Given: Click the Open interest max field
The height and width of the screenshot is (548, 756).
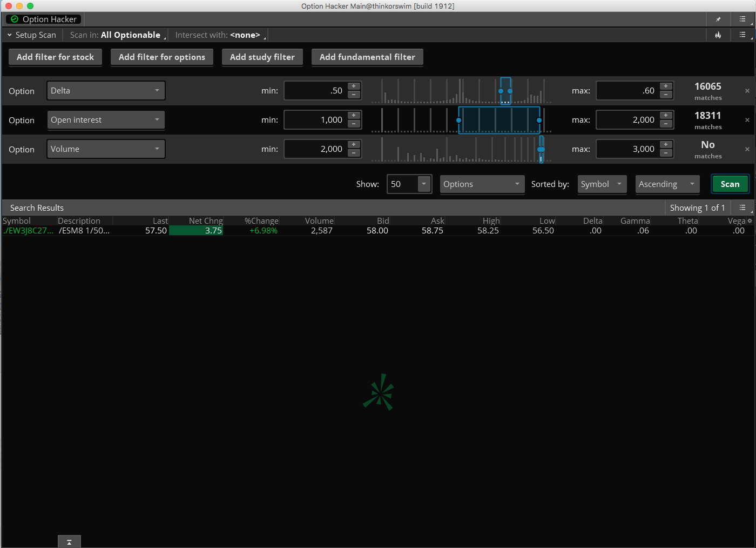Looking at the screenshot, I should coord(627,120).
